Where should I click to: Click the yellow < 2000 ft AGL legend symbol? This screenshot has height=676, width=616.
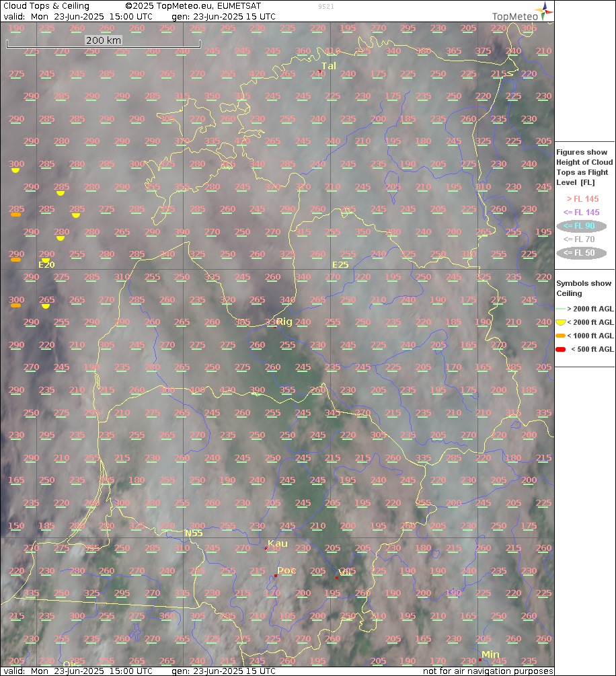560,322
